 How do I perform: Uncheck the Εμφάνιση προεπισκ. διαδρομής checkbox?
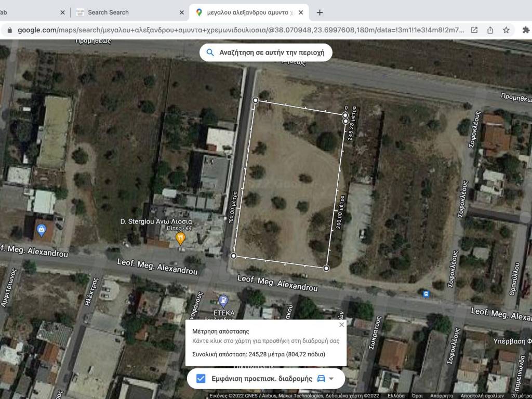tap(201, 378)
